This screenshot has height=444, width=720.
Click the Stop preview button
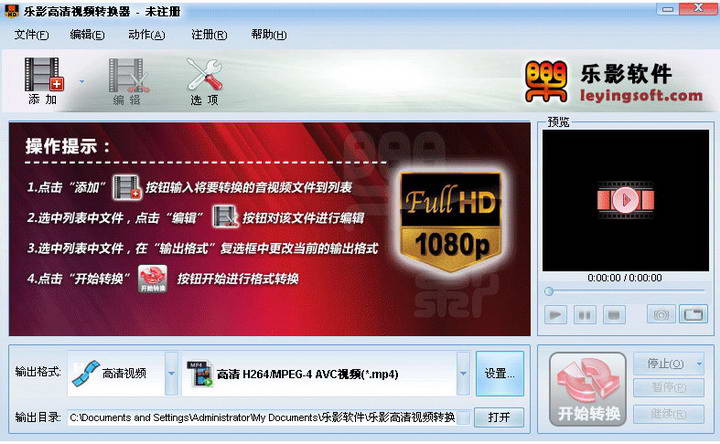click(x=614, y=315)
